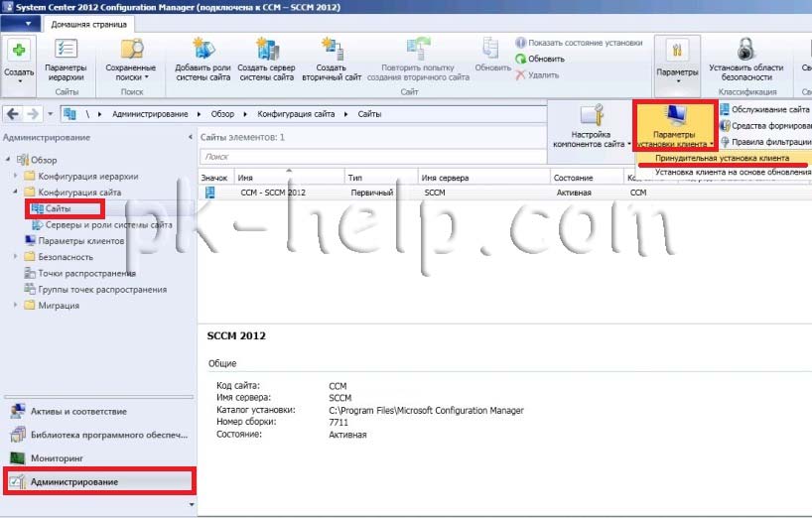Expand the Миграция tree node
This screenshot has width=812, height=518.
(x=15, y=306)
